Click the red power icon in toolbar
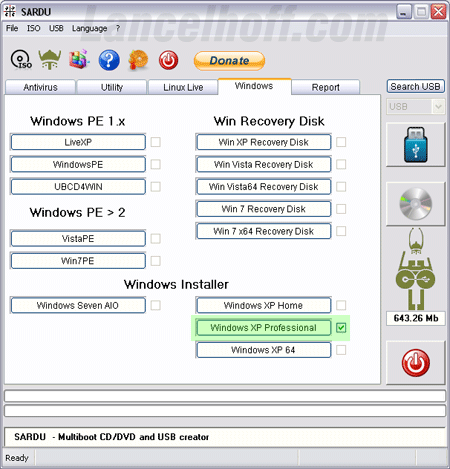This screenshot has height=469, width=450. click(x=168, y=60)
